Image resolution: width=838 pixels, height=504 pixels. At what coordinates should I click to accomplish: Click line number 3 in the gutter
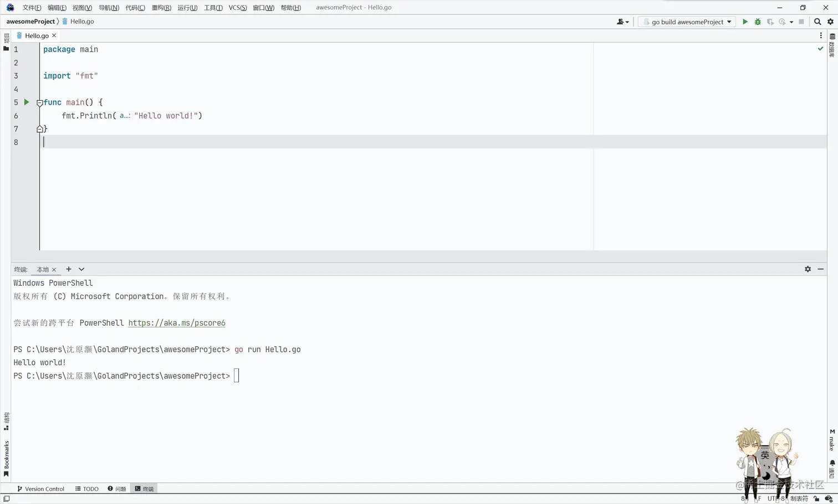[16, 76]
